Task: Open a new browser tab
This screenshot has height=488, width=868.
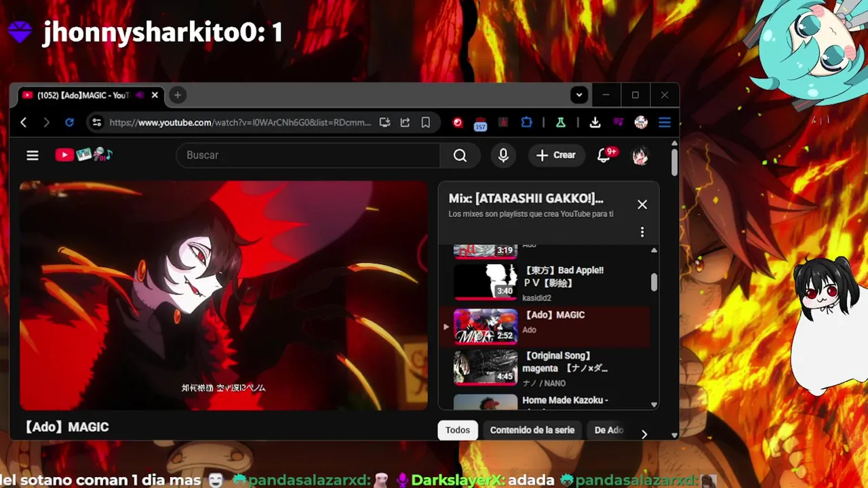Action: tap(178, 95)
